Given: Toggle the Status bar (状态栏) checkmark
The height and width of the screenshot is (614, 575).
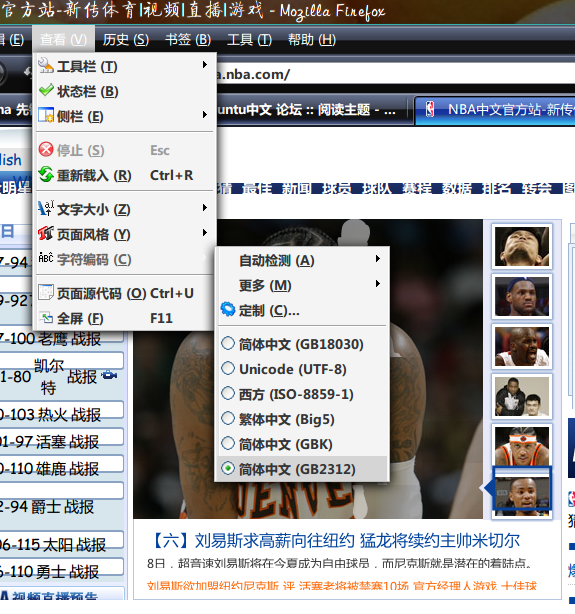Looking at the screenshot, I should click(x=46, y=90).
